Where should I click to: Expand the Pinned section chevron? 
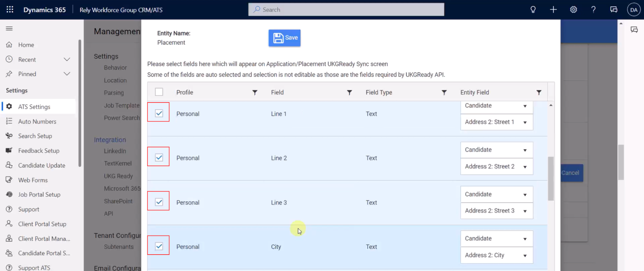67,74
